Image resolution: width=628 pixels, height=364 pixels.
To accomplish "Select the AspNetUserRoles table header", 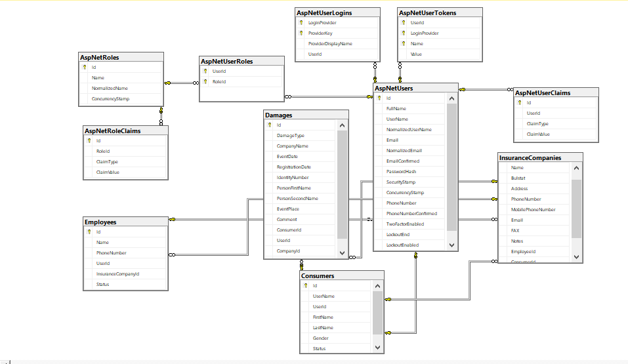I will (x=241, y=61).
